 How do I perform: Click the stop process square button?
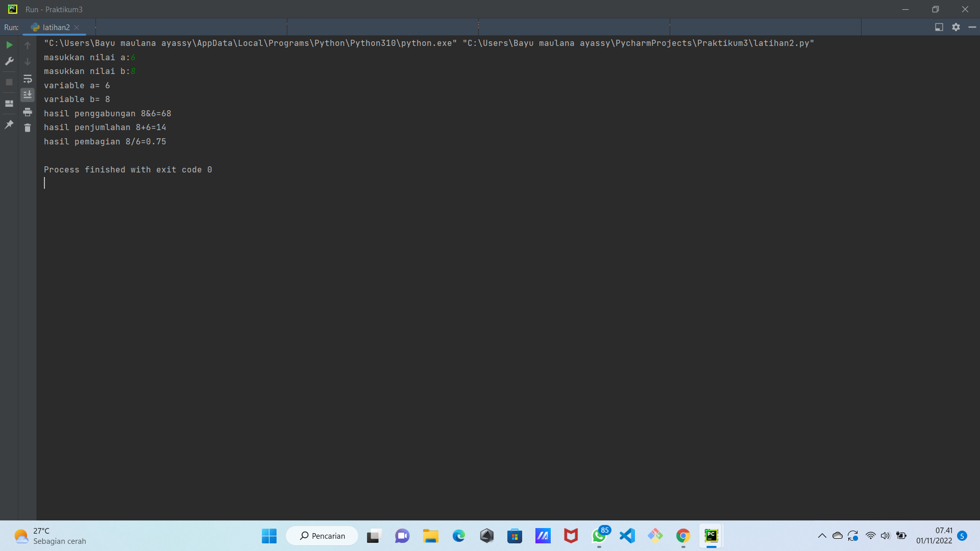click(9, 82)
